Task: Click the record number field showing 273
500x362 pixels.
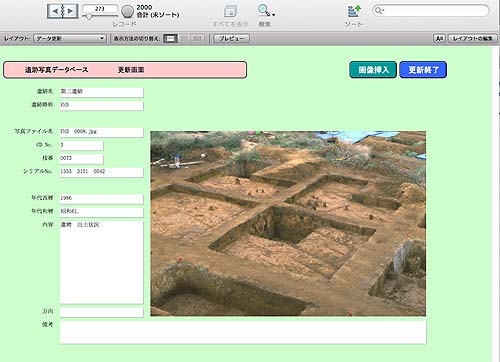Action: pyautogui.click(x=100, y=9)
